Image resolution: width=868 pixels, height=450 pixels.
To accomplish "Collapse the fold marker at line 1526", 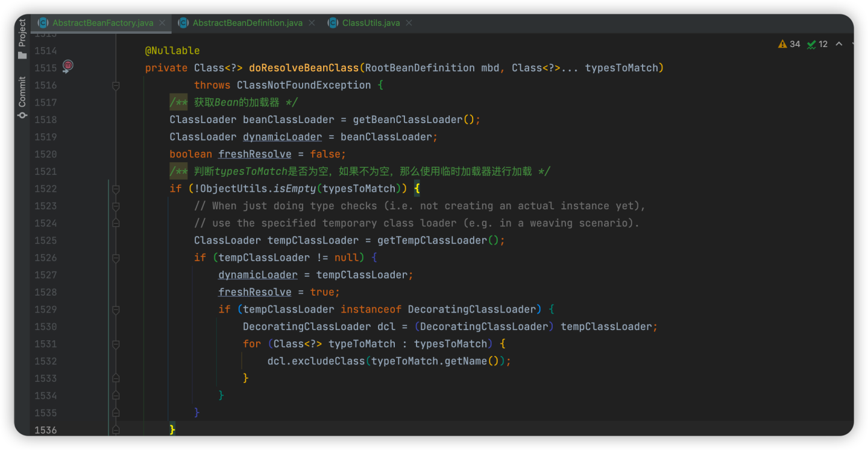I will pos(115,258).
